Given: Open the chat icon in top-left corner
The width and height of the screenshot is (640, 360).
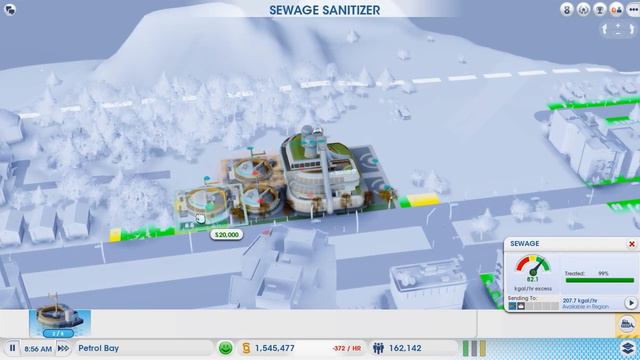Looking at the screenshot, I should point(10,10).
